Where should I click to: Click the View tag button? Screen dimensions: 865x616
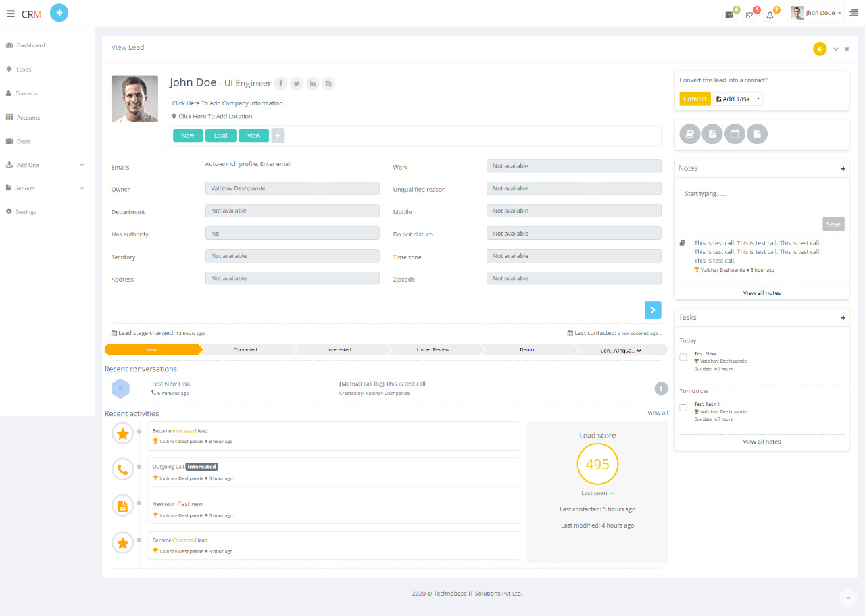(x=253, y=136)
